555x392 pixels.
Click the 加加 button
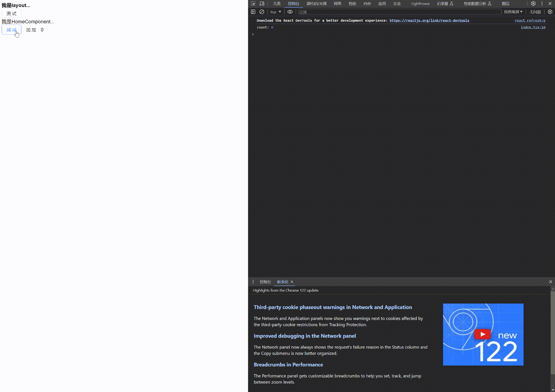tap(31, 30)
